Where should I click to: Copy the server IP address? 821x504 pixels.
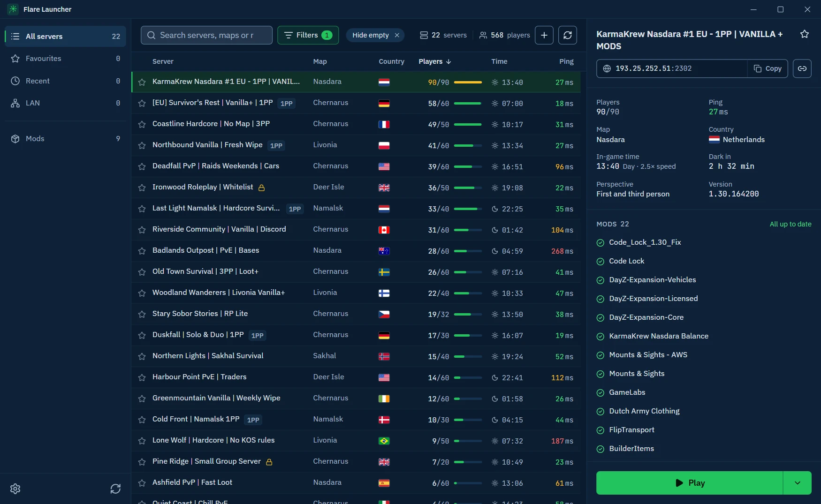click(x=768, y=68)
